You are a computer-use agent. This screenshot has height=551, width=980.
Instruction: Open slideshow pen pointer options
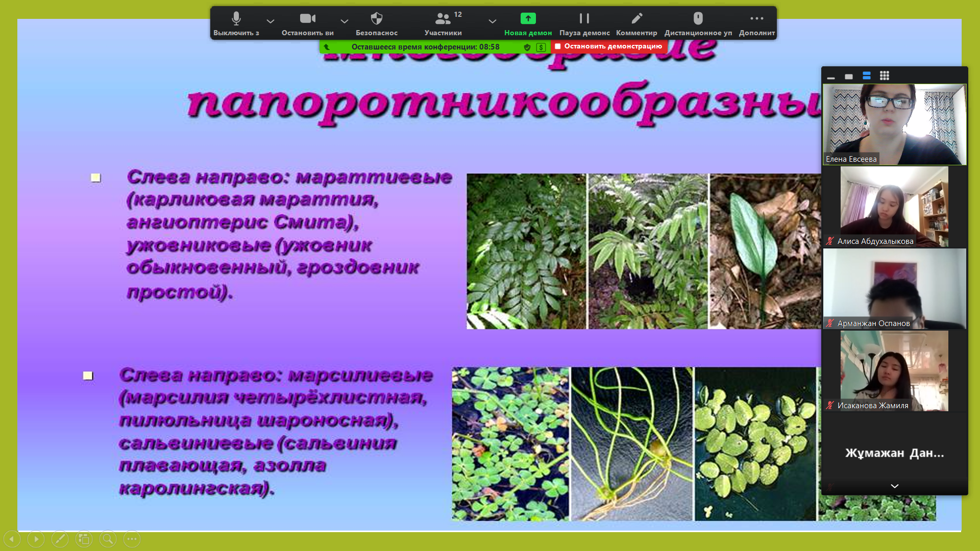coord(60,539)
